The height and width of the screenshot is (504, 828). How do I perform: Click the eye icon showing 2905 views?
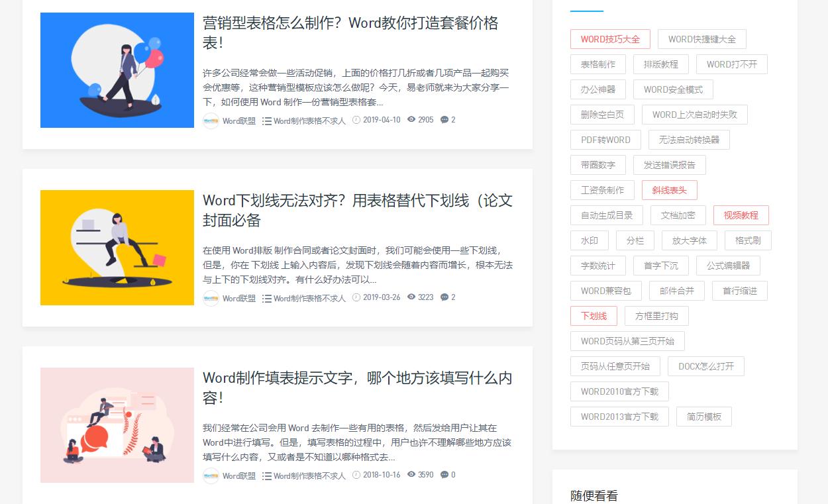(411, 120)
